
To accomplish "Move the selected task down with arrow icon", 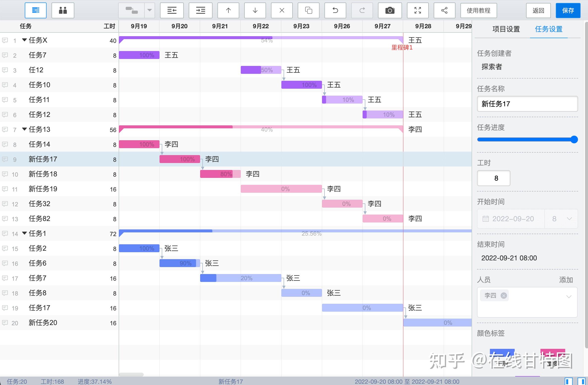I will (x=255, y=10).
